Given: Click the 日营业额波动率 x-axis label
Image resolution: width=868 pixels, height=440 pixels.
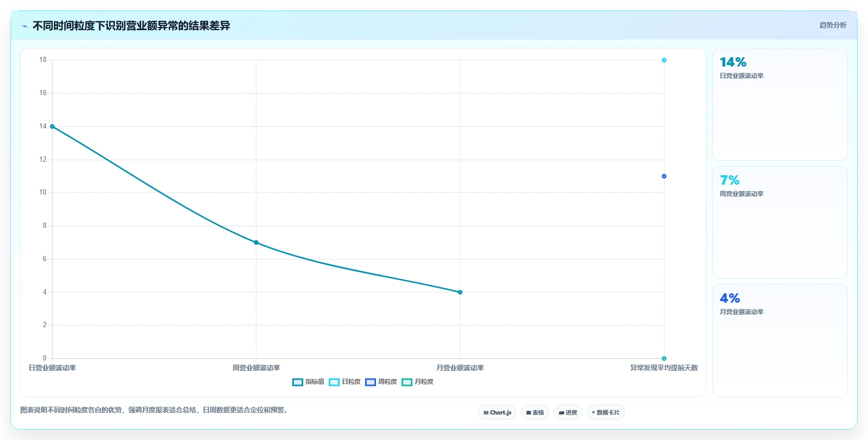Looking at the screenshot, I should coord(52,368).
